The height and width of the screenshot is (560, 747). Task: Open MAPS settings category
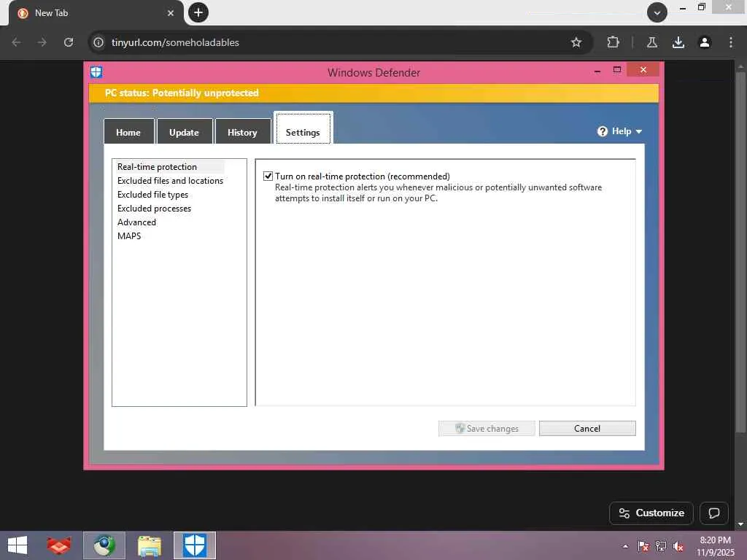click(129, 236)
